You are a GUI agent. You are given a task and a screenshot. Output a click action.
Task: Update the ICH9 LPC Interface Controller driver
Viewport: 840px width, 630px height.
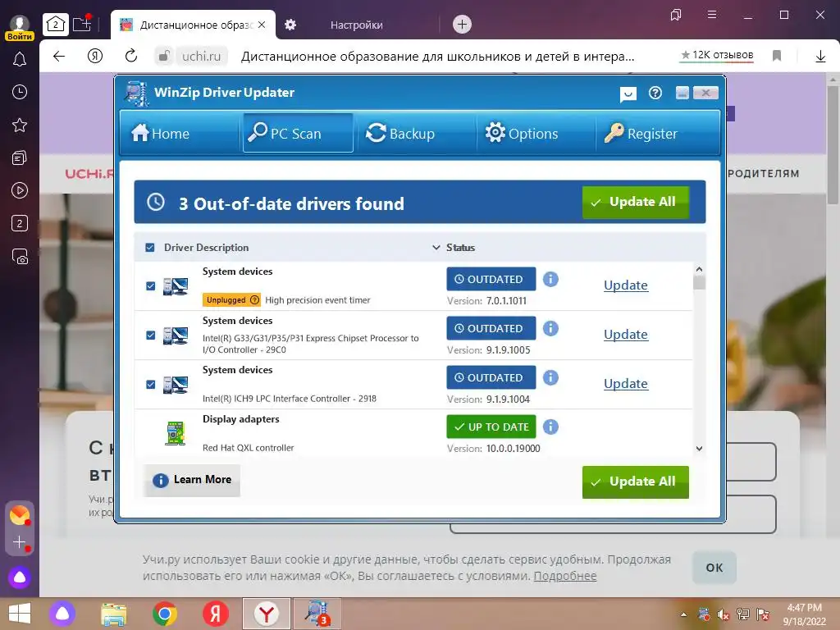tap(626, 384)
